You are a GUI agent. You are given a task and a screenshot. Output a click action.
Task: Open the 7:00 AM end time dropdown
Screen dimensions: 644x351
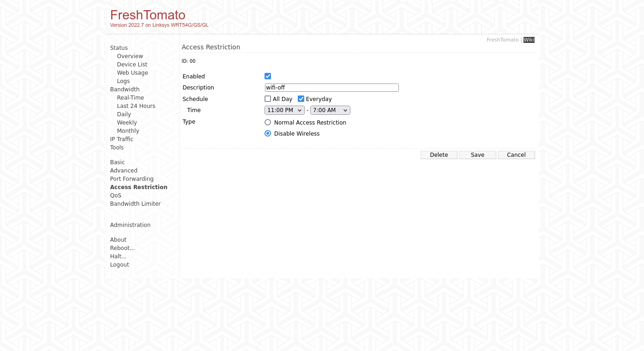click(330, 110)
